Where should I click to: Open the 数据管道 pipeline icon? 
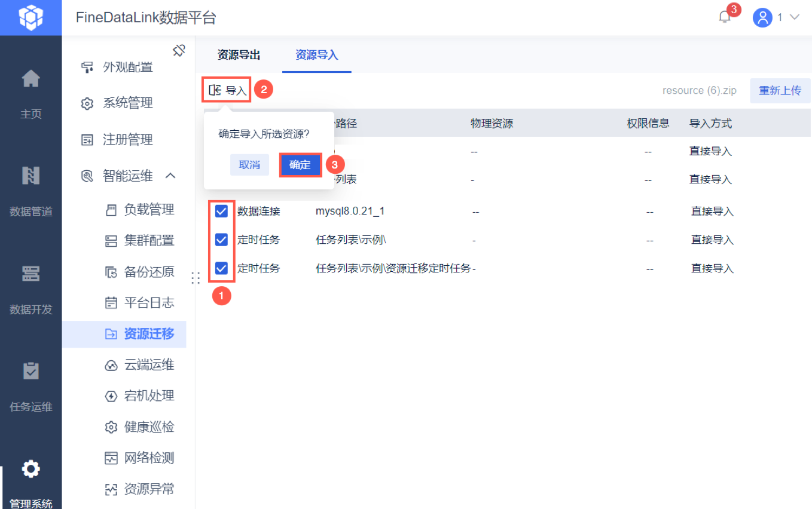tap(31, 176)
